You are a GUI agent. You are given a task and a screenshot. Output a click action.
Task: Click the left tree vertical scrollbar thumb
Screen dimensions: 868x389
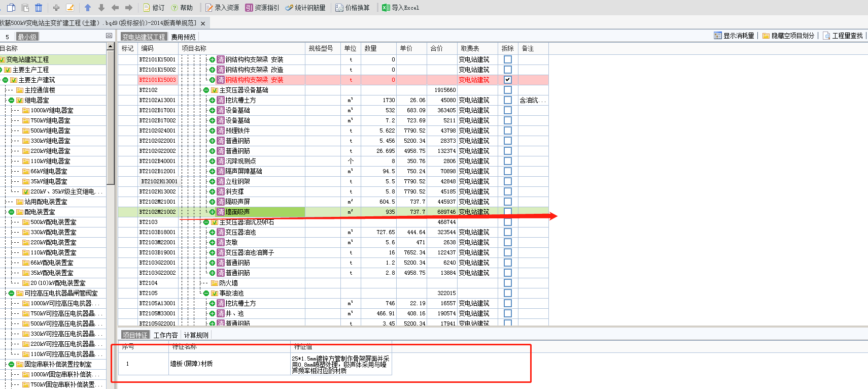(111, 117)
